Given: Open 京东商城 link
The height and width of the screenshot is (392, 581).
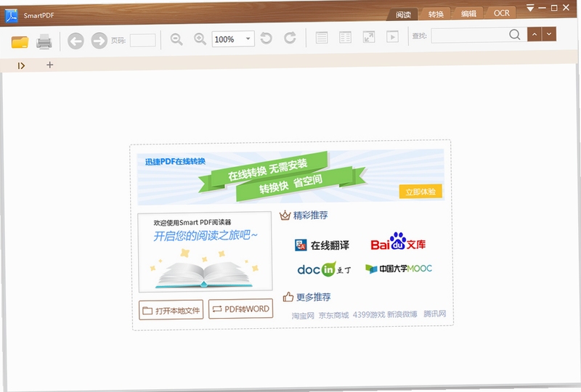Looking at the screenshot, I should pos(334,315).
